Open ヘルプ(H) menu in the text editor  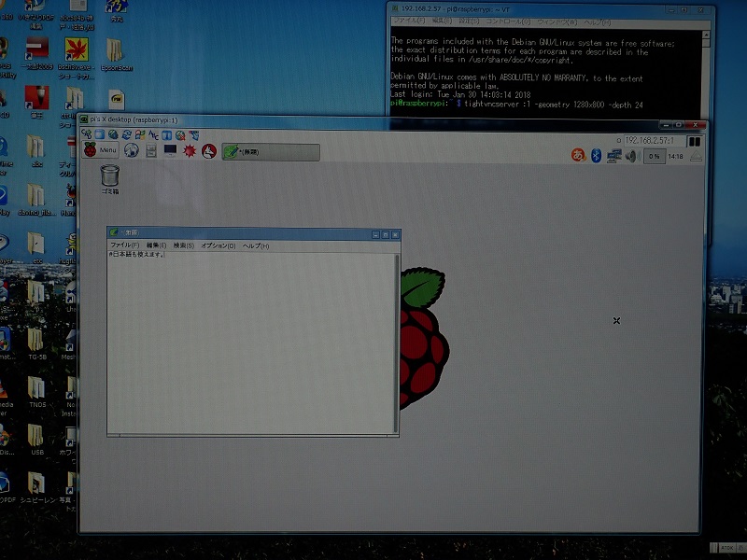point(256,246)
